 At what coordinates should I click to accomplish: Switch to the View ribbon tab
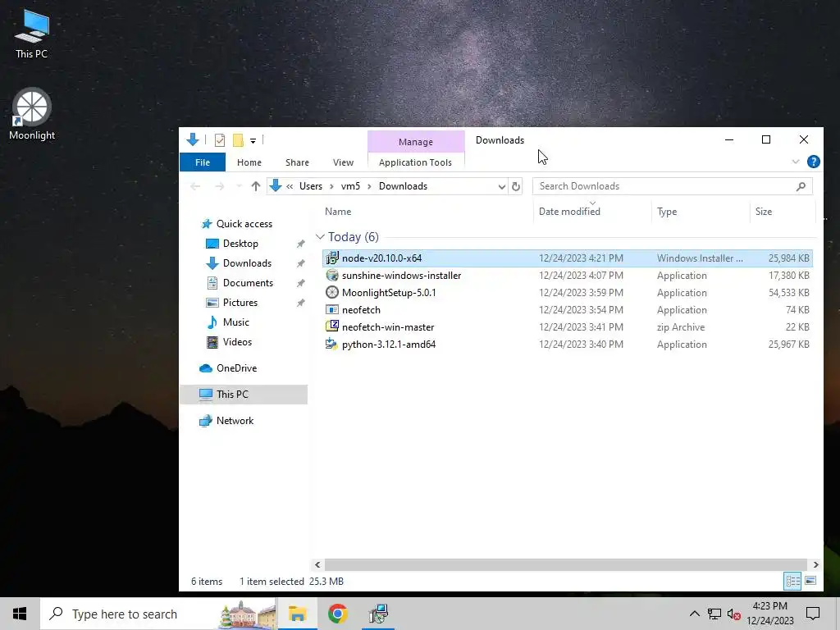tap(343, 162)
